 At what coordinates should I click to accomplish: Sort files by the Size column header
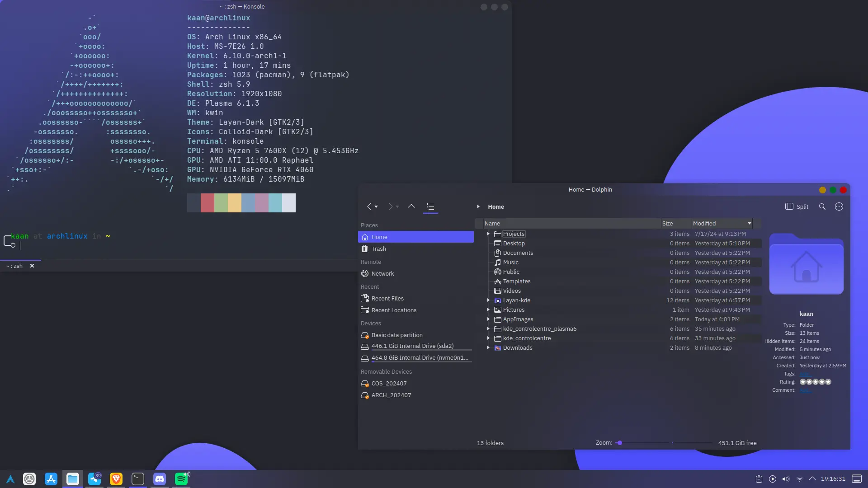coord(676,223)
